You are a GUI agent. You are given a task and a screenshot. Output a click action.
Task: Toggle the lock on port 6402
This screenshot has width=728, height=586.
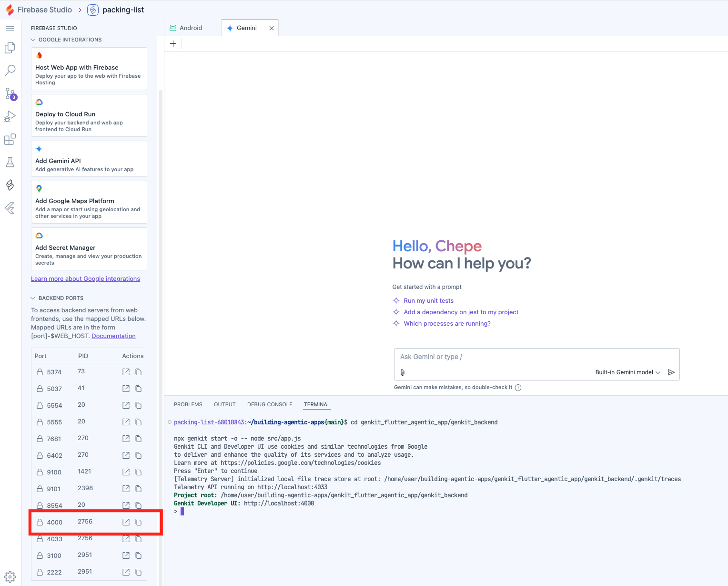pyautogui.click(x=40, y=455)
